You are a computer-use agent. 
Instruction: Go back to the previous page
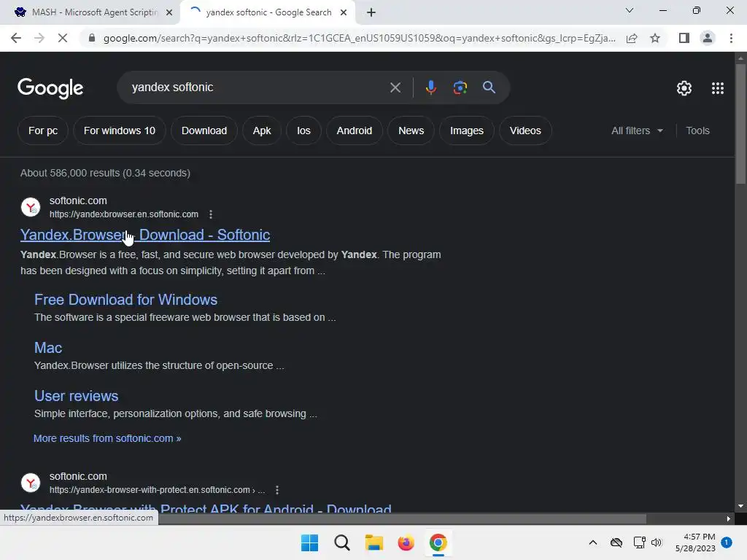point(16,38)
